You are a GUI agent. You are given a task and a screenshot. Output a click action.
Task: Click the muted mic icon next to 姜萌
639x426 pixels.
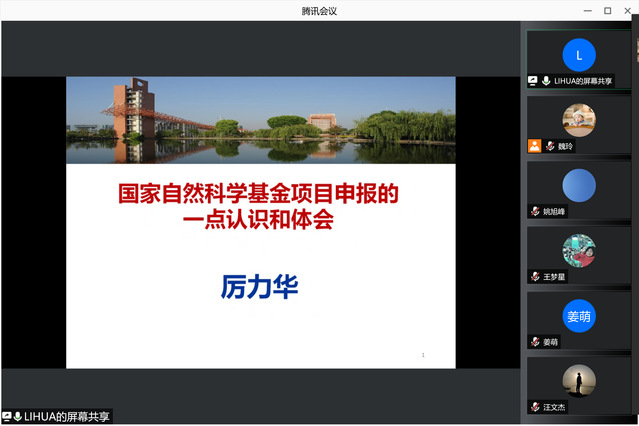(535, 342)
